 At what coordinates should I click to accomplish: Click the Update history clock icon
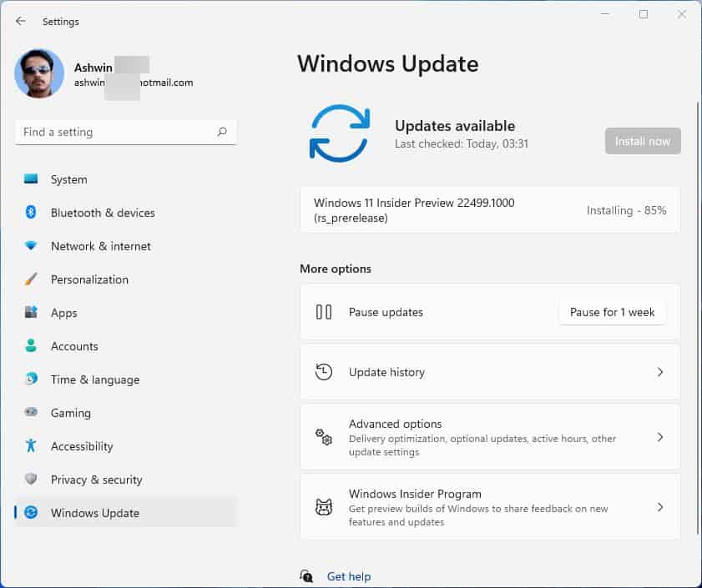[324, 372]
